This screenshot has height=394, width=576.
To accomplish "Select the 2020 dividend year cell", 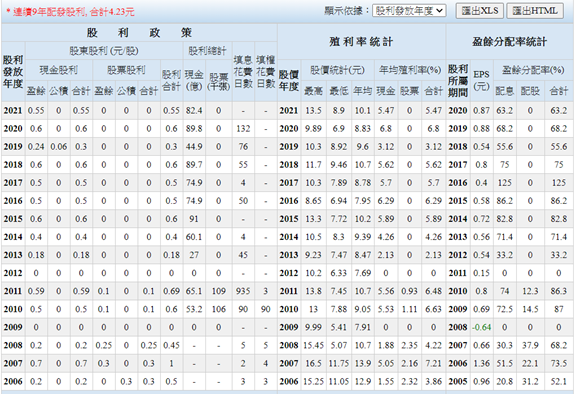I will 13,129.
